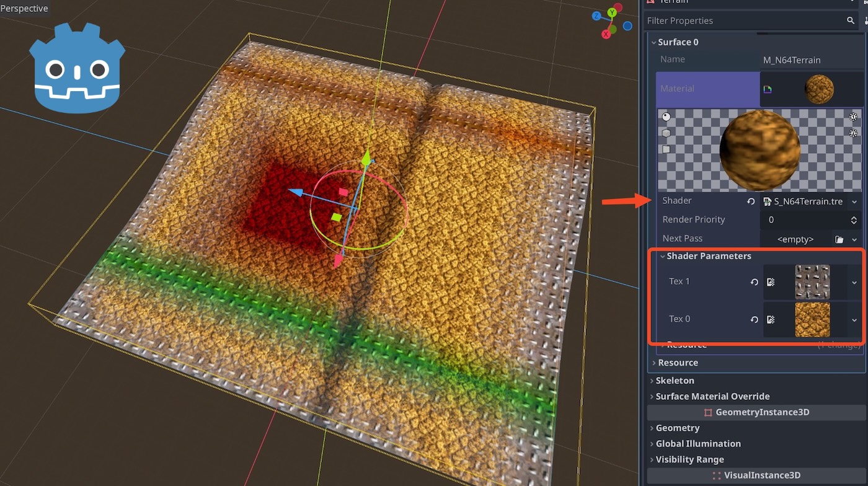The width and height of the screenshot is (868, 486).
Task: Select box preview shape in material preview
Action: tap(666, 133)
